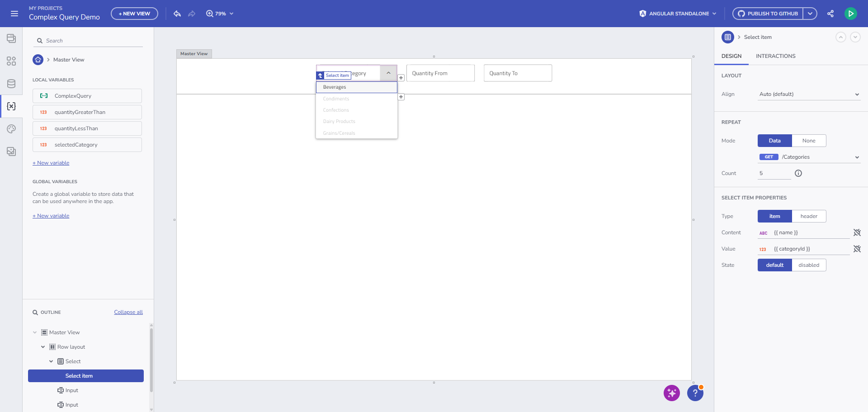
Task: Switch to the Interactions tab
Action: coord(775,56)
